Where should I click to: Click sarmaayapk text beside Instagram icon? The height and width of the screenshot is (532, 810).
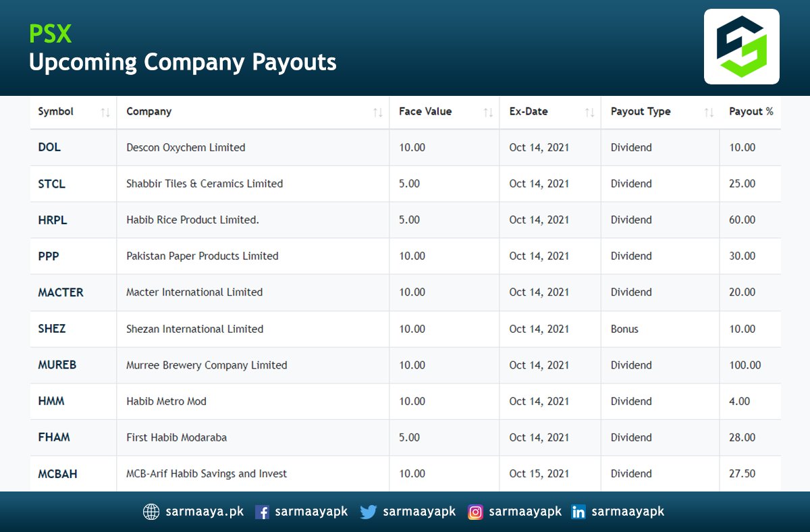pyautogui.click(x=525, y=512)
